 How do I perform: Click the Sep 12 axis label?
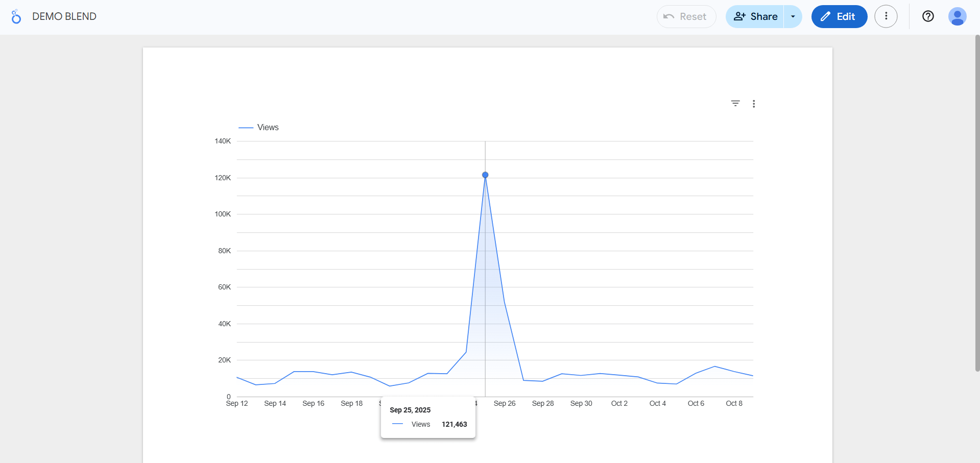pyautogui.click(x=236, y=403)
